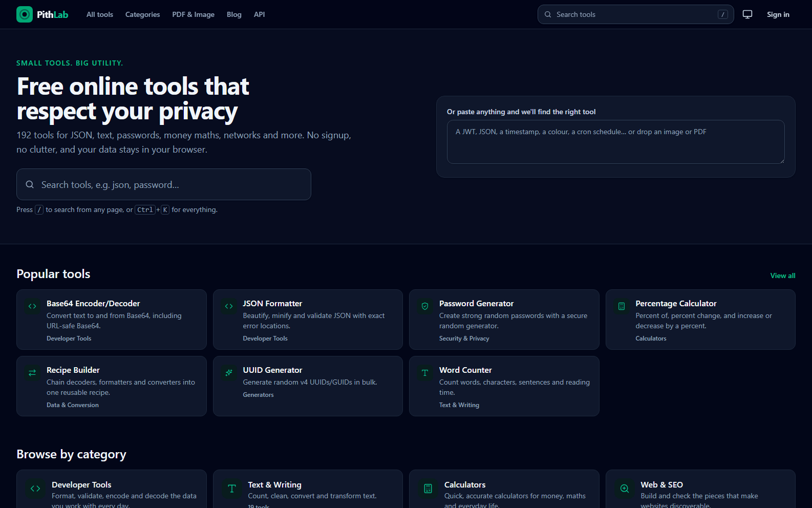Image resolution: width=812 pixels, height=508 pixels.
Task: Open the All tools menu item
Action: (100, 14)
